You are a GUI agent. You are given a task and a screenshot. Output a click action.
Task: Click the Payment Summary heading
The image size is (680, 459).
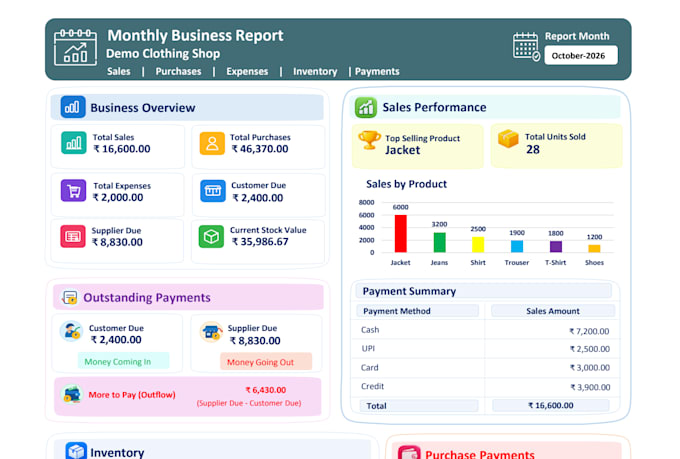point(409,291)
